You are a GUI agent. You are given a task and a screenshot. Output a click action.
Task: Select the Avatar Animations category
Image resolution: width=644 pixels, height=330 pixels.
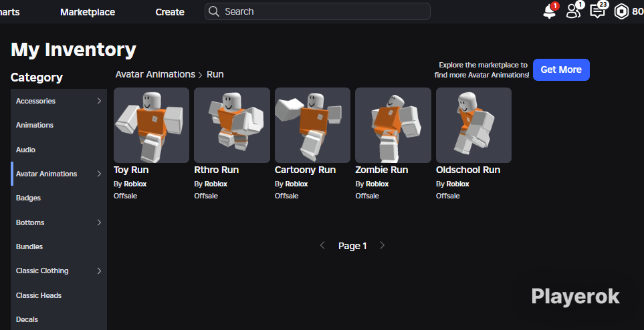[59, 174]
